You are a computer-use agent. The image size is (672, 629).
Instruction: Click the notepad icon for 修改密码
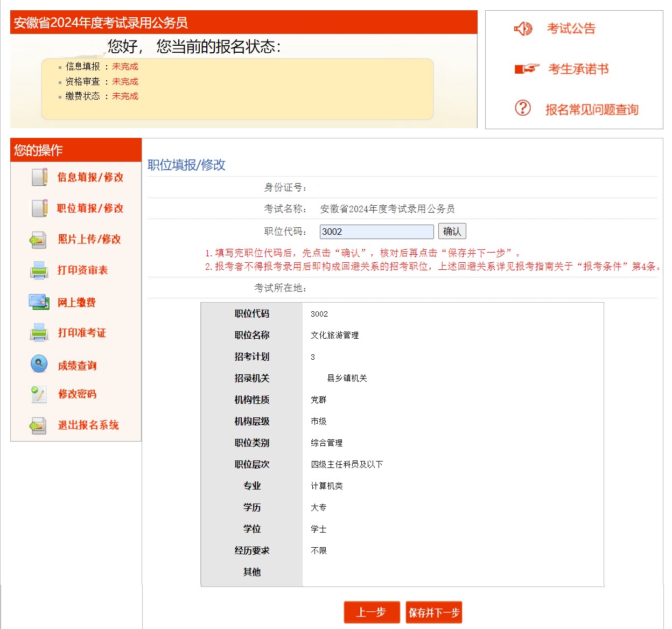39,394
